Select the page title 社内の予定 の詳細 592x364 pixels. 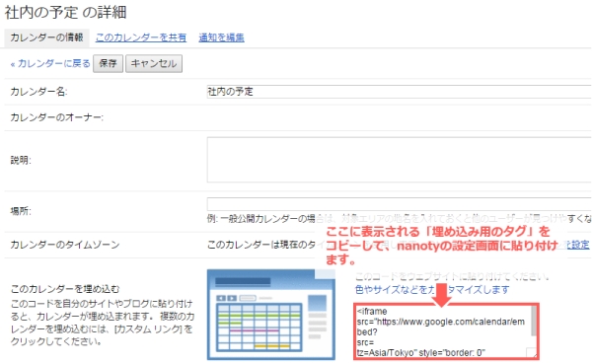pyautogui.click(x=66, y=13)
